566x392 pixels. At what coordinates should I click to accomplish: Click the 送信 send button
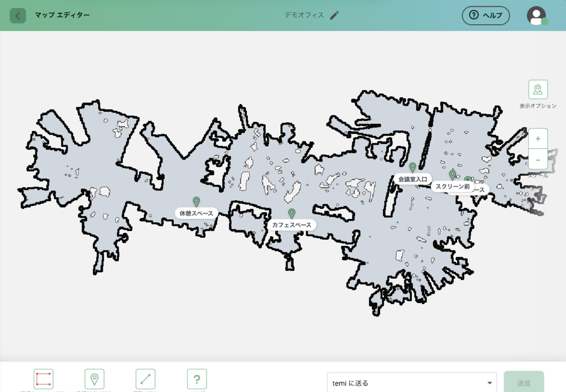(x=524, y=383)
